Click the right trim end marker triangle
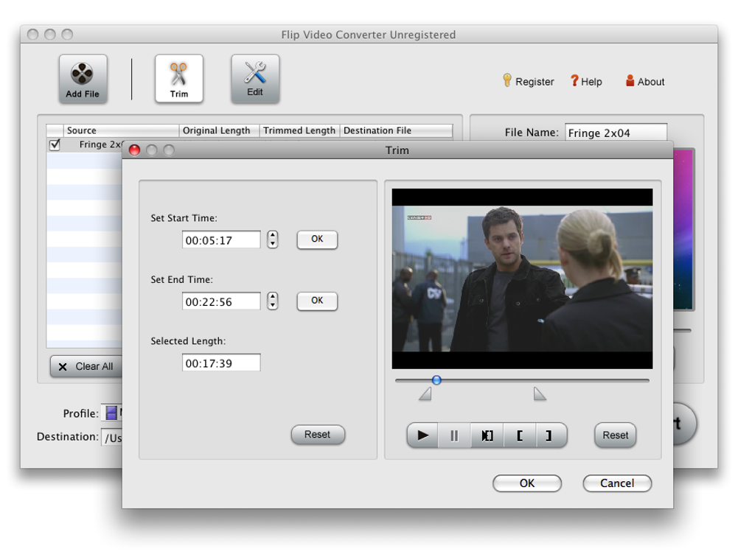752x560 pixels. (x=540, y=394)
